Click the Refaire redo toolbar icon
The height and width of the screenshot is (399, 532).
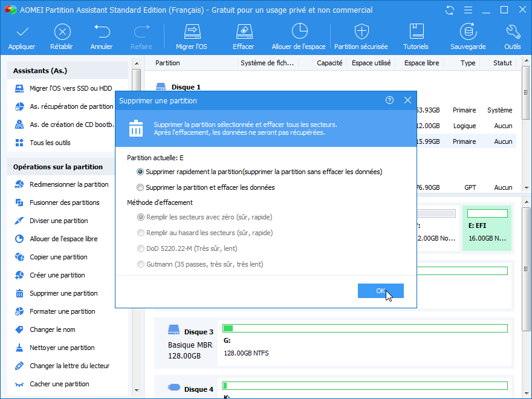click(141, 32)
